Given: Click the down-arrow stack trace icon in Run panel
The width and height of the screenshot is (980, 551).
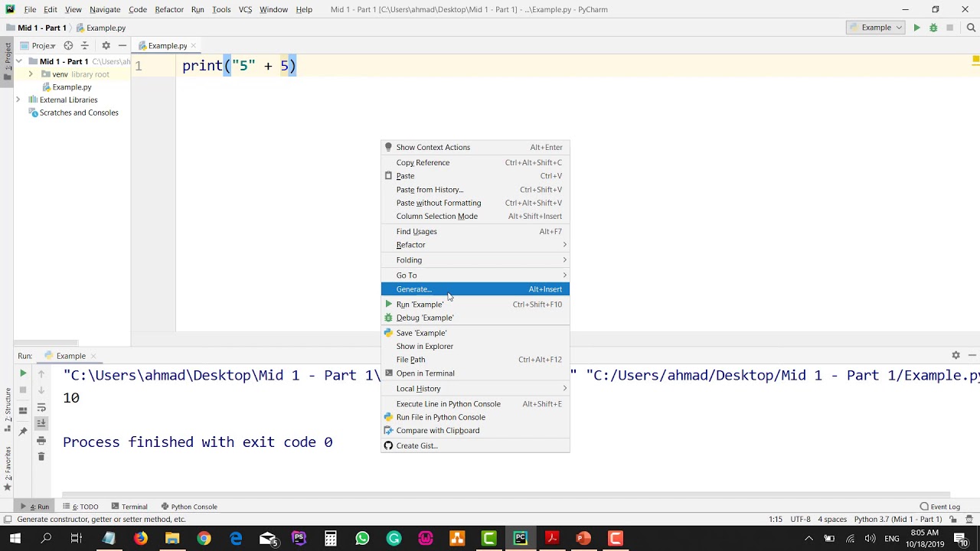Looking at the screenshot, I should point(41,390).
